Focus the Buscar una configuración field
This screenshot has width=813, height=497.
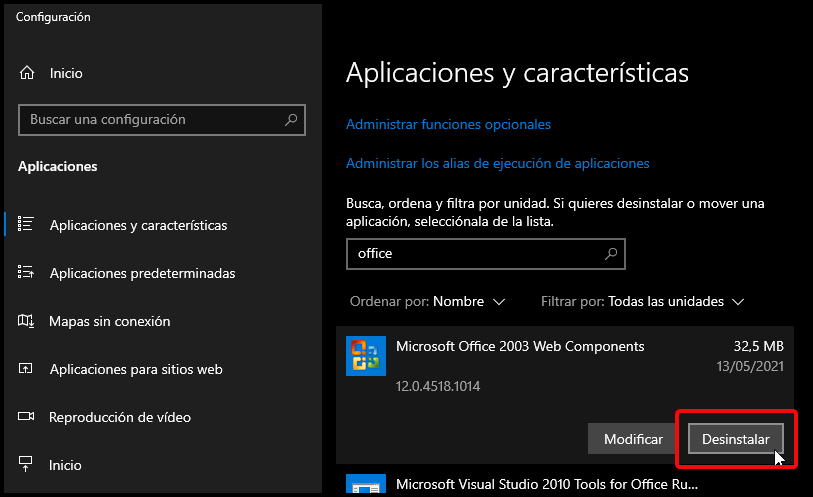(162, 120)
